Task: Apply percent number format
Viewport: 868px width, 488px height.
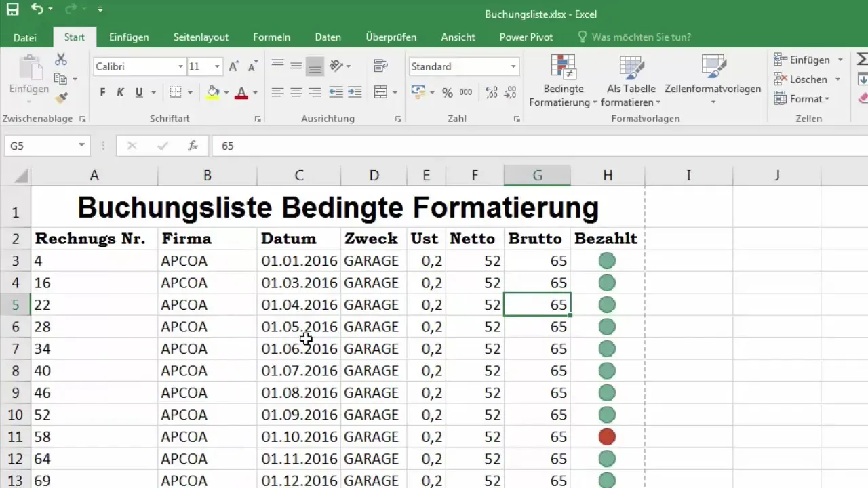Action: pyautogui.click(x=448, y=92)
